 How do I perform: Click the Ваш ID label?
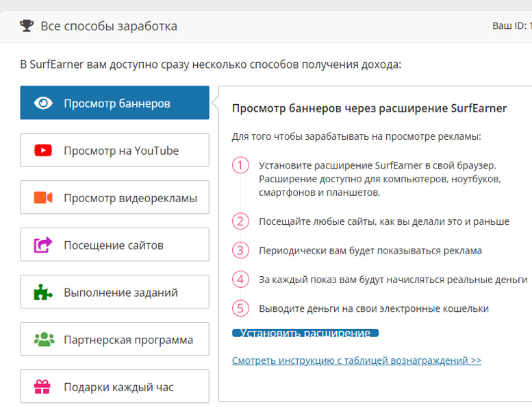[512, 26]
